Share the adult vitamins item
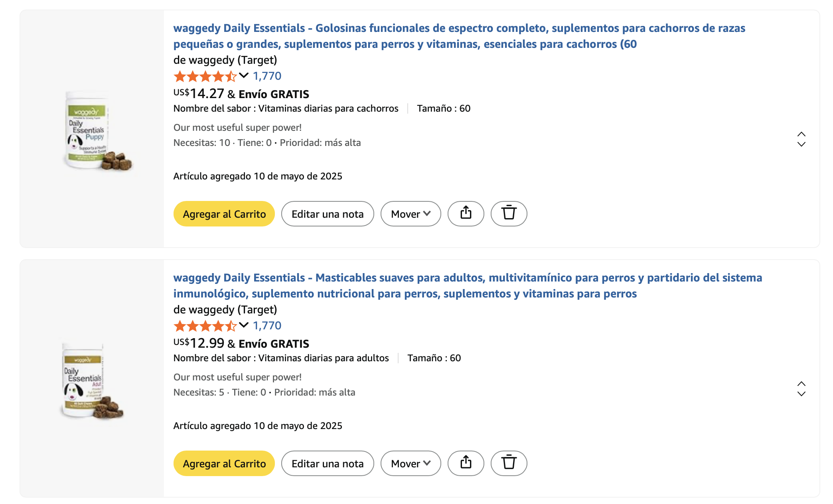This screenshot has height=504, width=833. pyautogui.click(x=466, y=463)
